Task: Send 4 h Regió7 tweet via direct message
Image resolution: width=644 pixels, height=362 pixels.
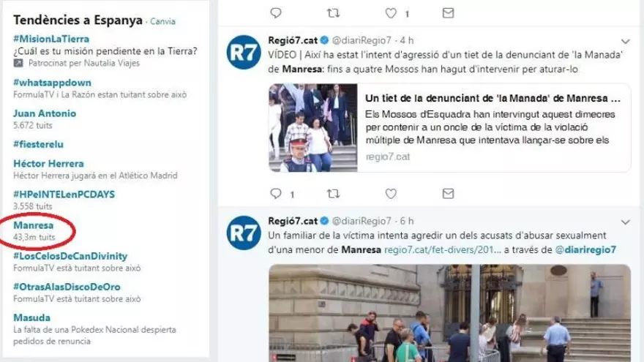Action: click(448, 193)
